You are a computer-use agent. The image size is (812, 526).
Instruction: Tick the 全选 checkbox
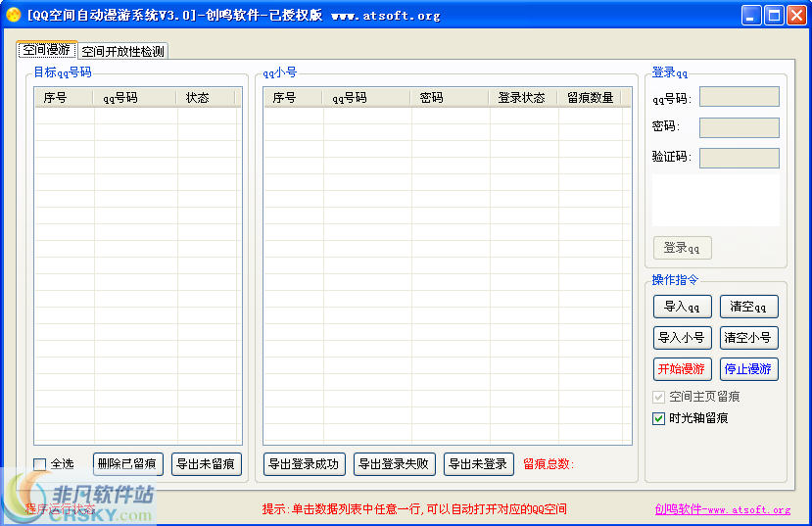(x=40, y=464)
